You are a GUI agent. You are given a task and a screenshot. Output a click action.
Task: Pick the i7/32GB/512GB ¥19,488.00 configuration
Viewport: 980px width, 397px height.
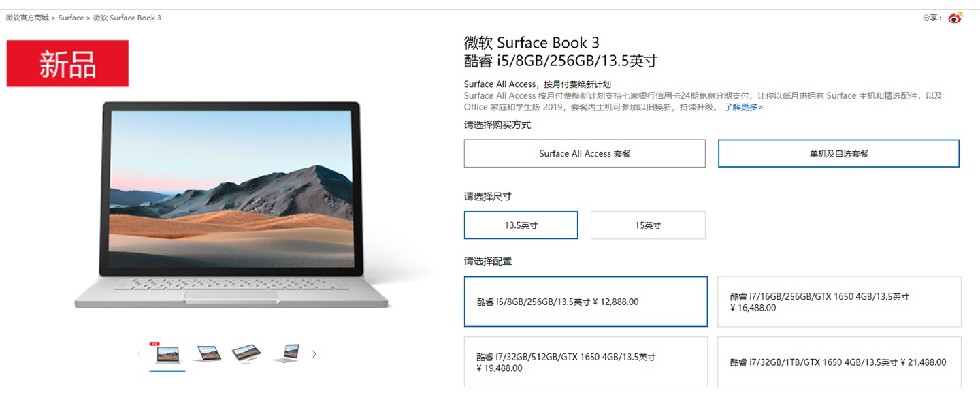click(x=586, y=362)
